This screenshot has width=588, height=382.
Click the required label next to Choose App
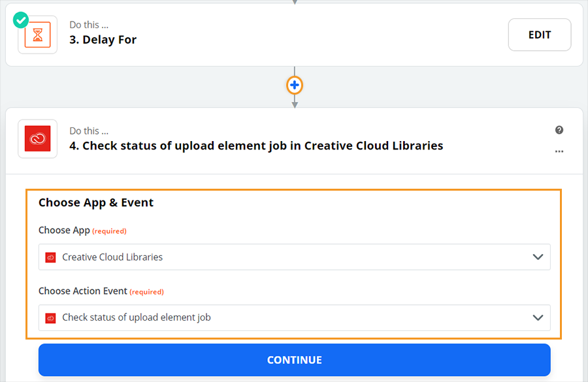109,231
